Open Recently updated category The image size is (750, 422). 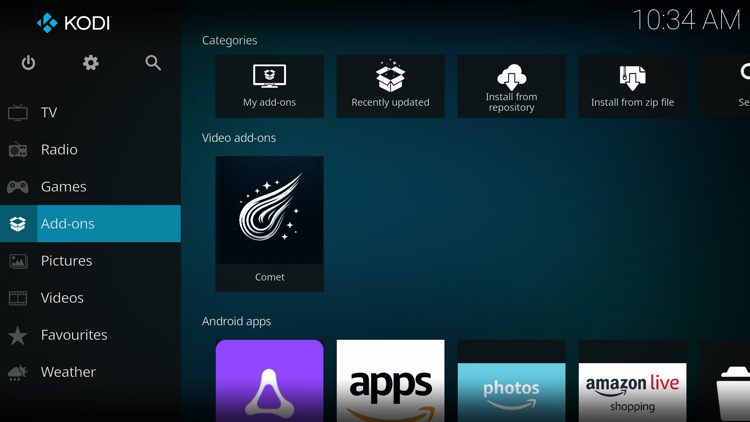(390, 86)
